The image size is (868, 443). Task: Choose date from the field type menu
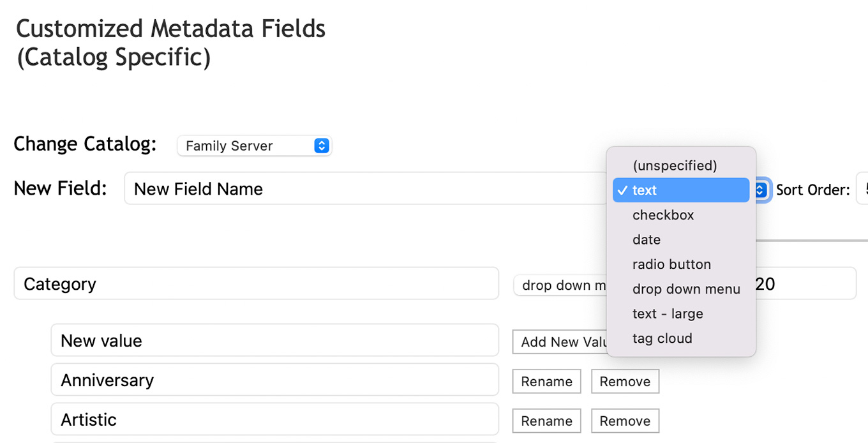(681, 239)
